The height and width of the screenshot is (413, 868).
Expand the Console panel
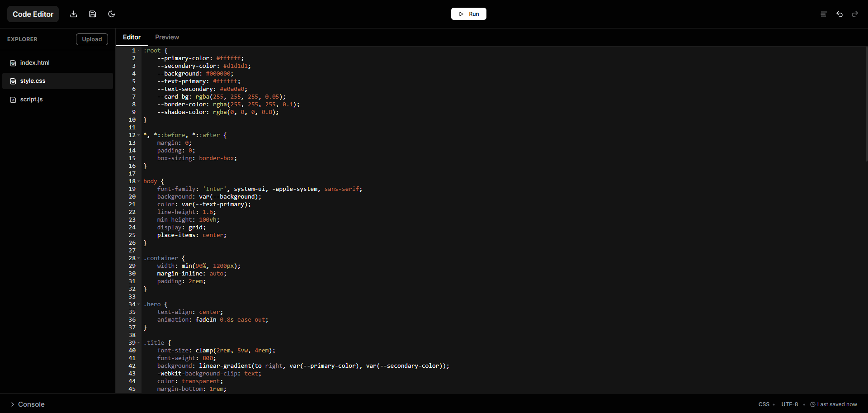tap(28, 404)
